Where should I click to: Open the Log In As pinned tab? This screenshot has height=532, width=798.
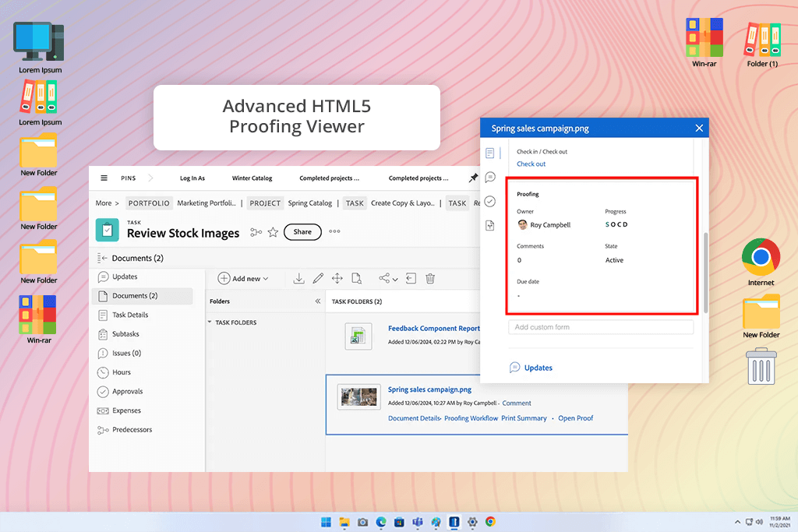(192, 178)
